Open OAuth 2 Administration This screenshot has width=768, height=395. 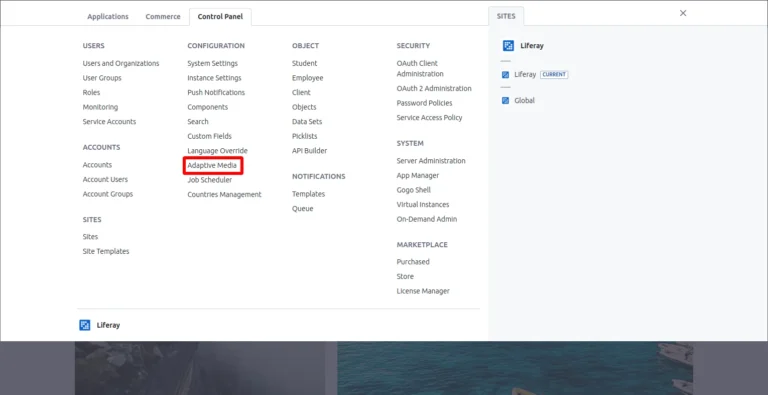click(x=434, y=89)
